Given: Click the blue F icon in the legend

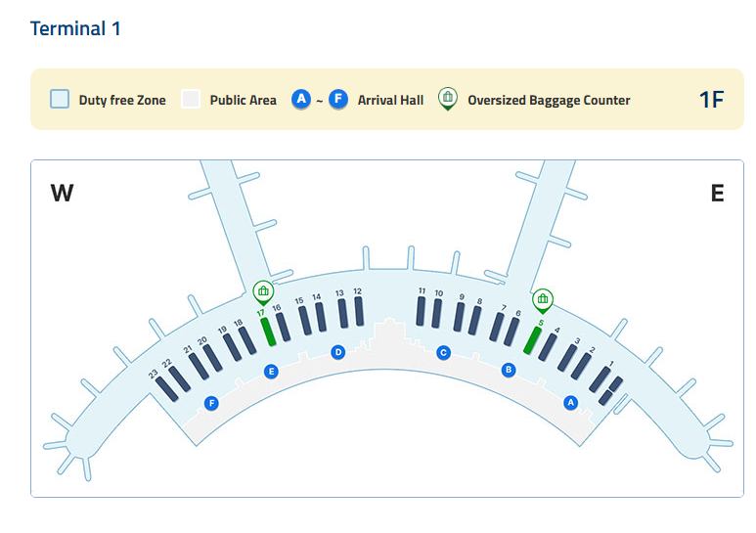Looking at the screenshot, I should coord(338,99).
